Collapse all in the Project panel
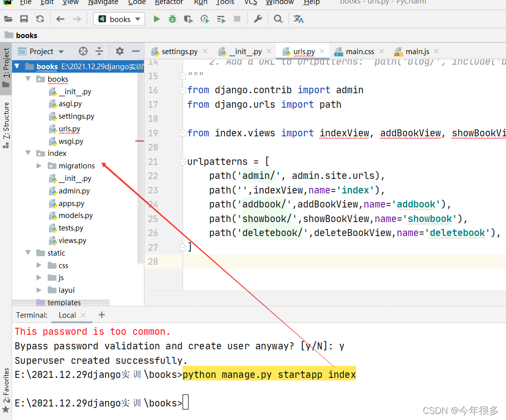Image resolution: width=506 pixels, height=420 pixels. tap(99, 51)
